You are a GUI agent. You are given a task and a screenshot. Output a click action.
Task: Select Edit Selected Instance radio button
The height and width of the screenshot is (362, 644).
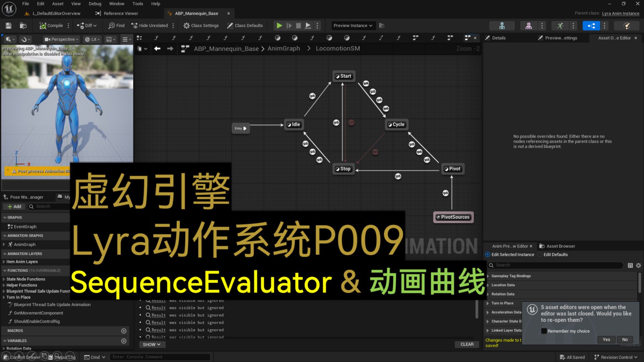tap(488, 255)
